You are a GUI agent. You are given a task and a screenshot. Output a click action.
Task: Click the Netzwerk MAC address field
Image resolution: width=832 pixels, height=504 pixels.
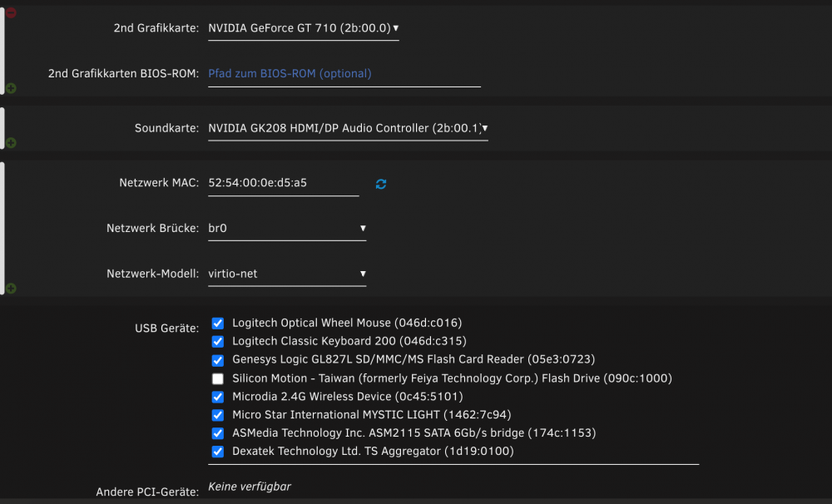click(x=284, y=183)
